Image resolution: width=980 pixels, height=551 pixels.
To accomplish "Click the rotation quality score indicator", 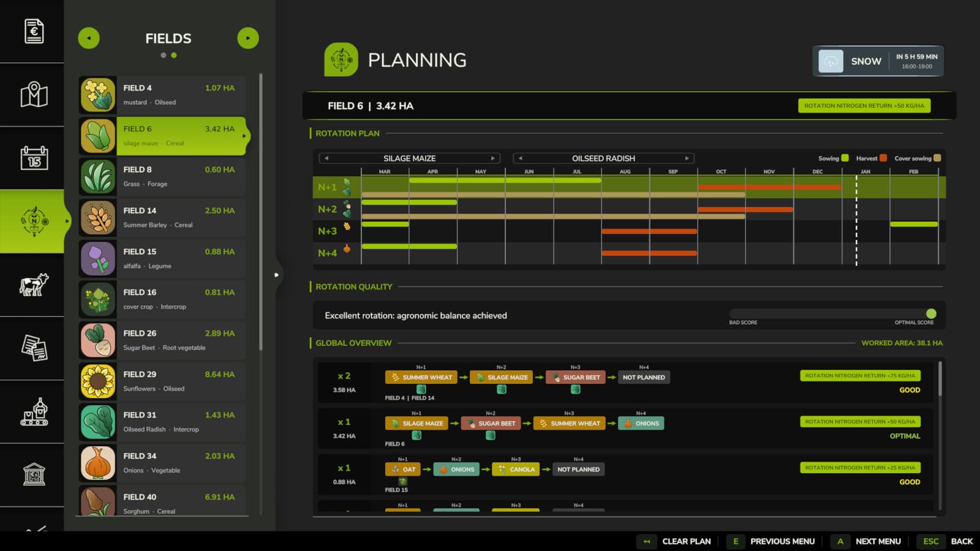I will (x=931, y=313).
